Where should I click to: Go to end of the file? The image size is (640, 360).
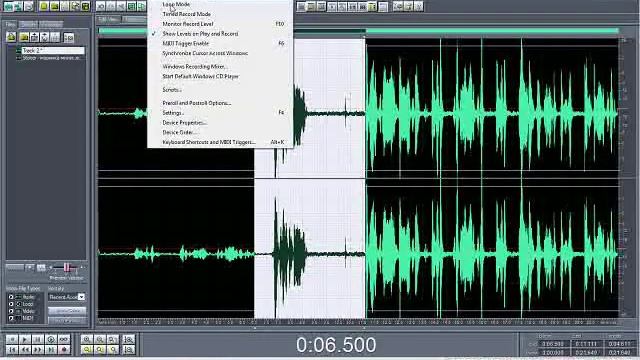coord(51,350)
